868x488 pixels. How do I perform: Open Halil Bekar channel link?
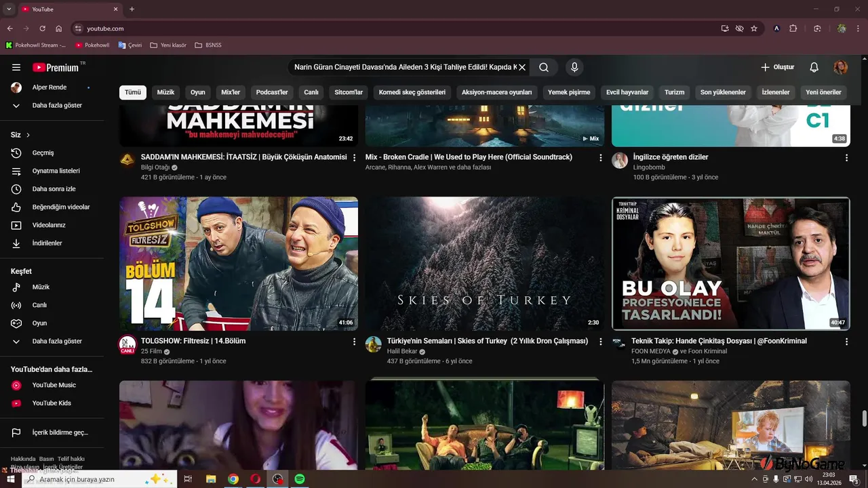[x=402, y=352]
